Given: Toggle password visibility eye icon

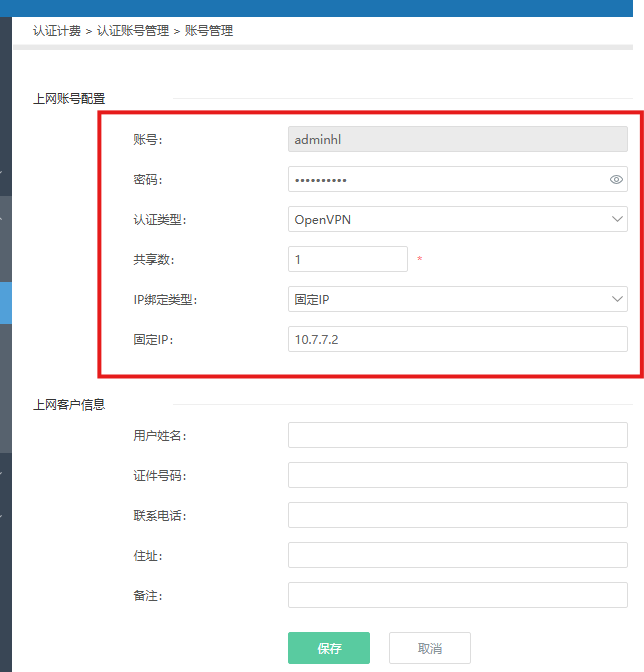Looking at the screenshot, I should [x=616, y=180].
